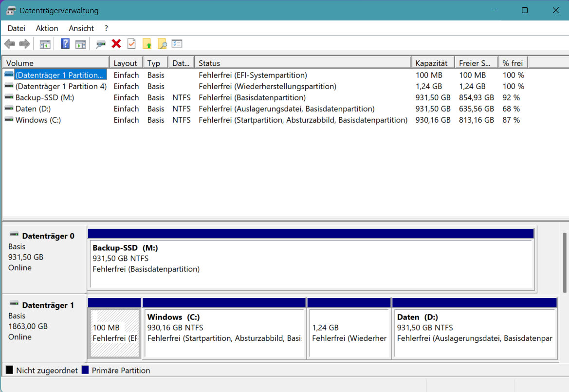Click the 635,56 GB free space cell
The width and height of the screenshot is (569, 392).
476,109
